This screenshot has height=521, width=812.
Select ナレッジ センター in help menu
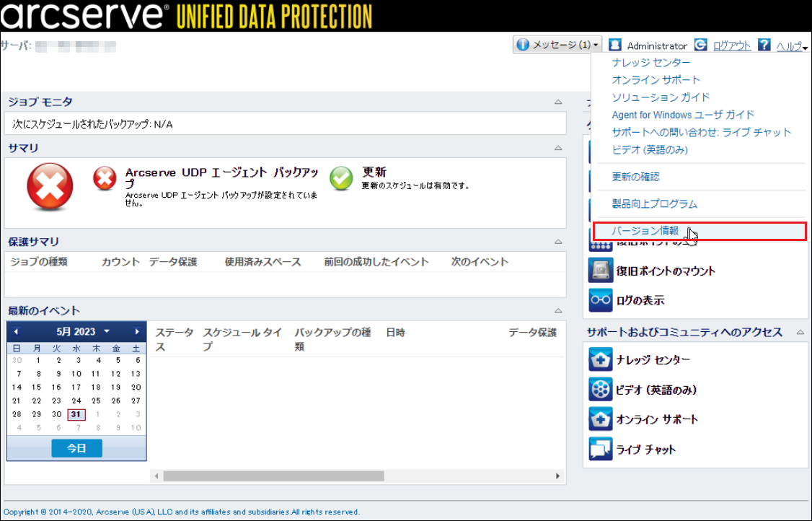pos(651,62)
